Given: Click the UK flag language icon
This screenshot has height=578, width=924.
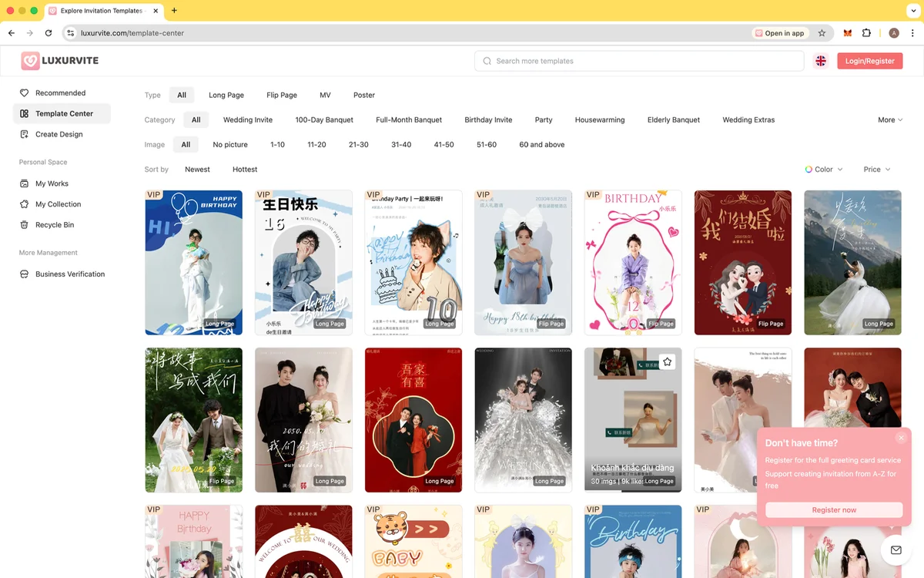Looking at the screenshot, I should pyautogui.click(x=821, y=61).
